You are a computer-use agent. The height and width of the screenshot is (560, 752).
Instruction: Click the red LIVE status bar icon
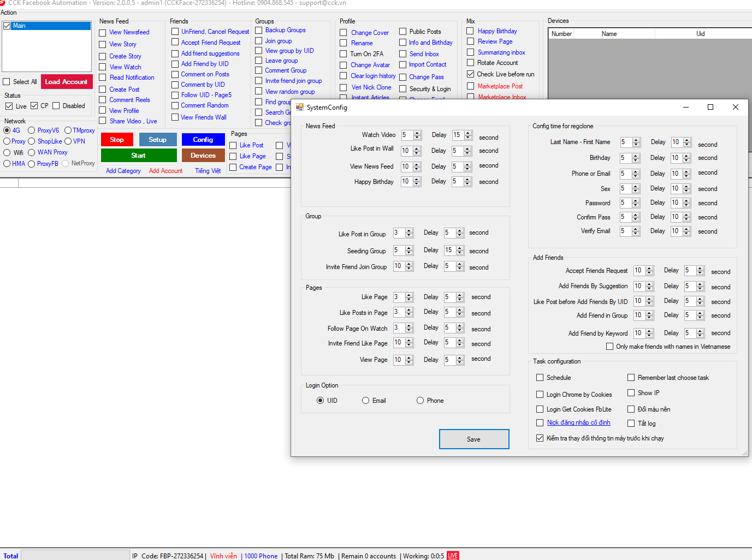click(x=453, y=556)
